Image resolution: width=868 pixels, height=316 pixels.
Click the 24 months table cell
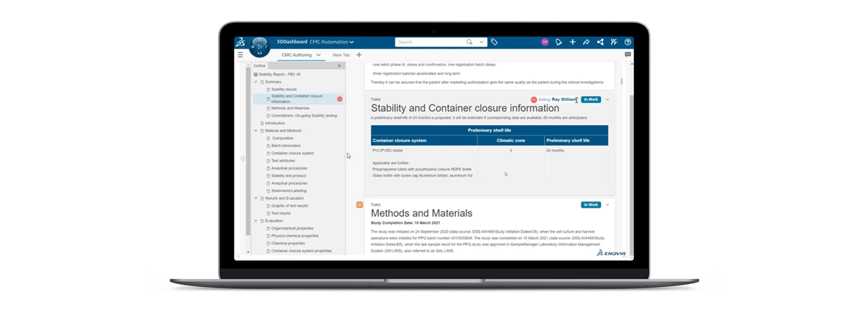[x=555, y=151]
